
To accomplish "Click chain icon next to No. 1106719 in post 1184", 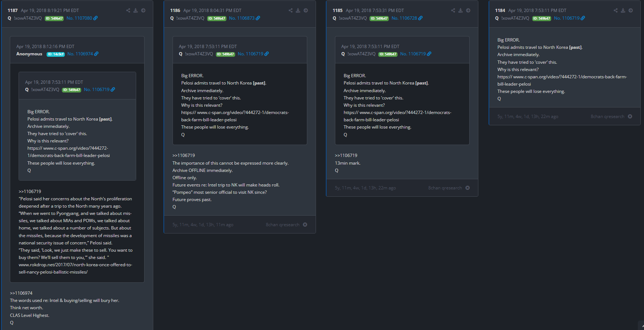I will click(583, 18).
